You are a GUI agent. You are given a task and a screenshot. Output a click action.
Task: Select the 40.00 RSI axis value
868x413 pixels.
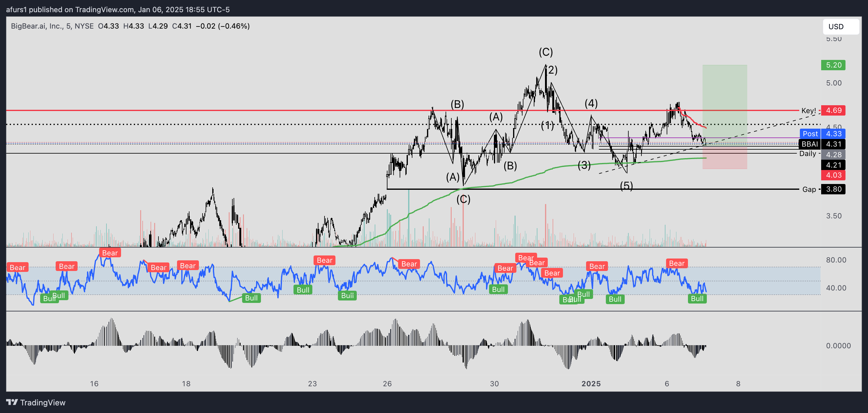(x=836, y=288)
